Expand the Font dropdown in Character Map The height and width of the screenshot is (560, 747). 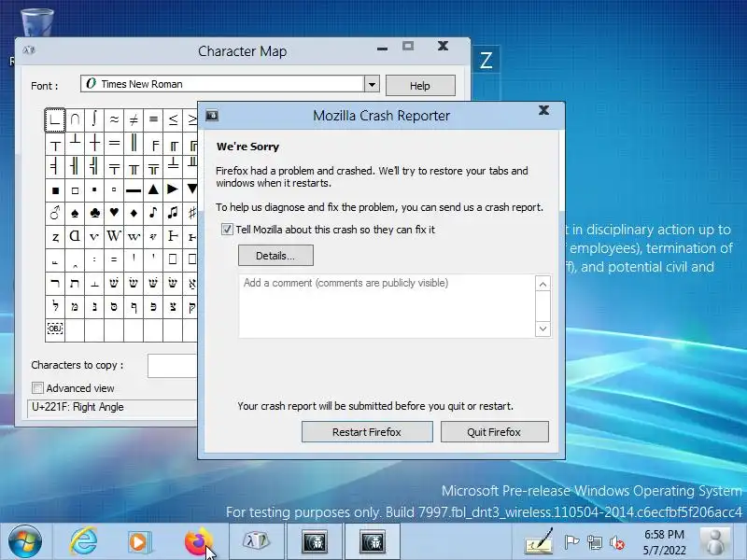[372, 84]
